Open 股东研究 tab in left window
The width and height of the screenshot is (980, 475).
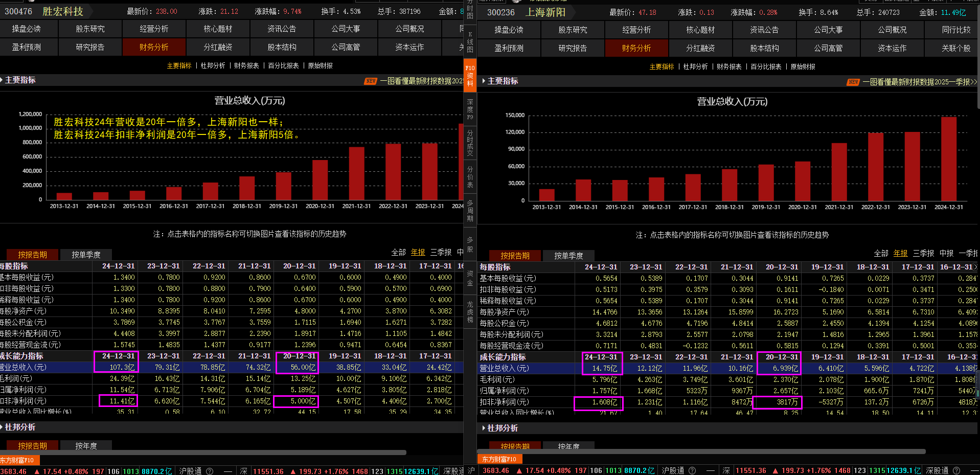[x=90, y=29]
